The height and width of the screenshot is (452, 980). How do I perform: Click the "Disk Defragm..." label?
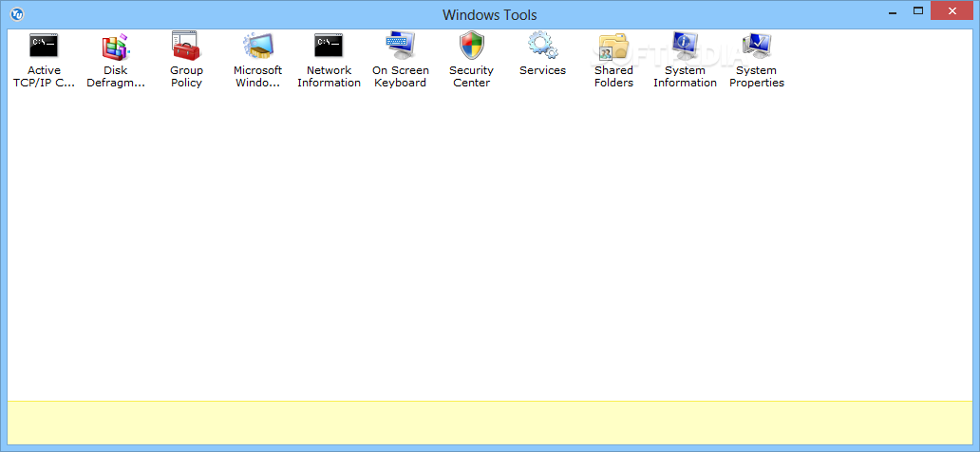(x=115, y=76)
